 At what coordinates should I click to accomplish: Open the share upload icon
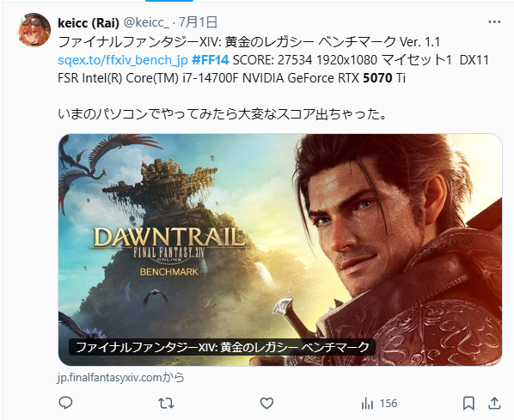494,404
